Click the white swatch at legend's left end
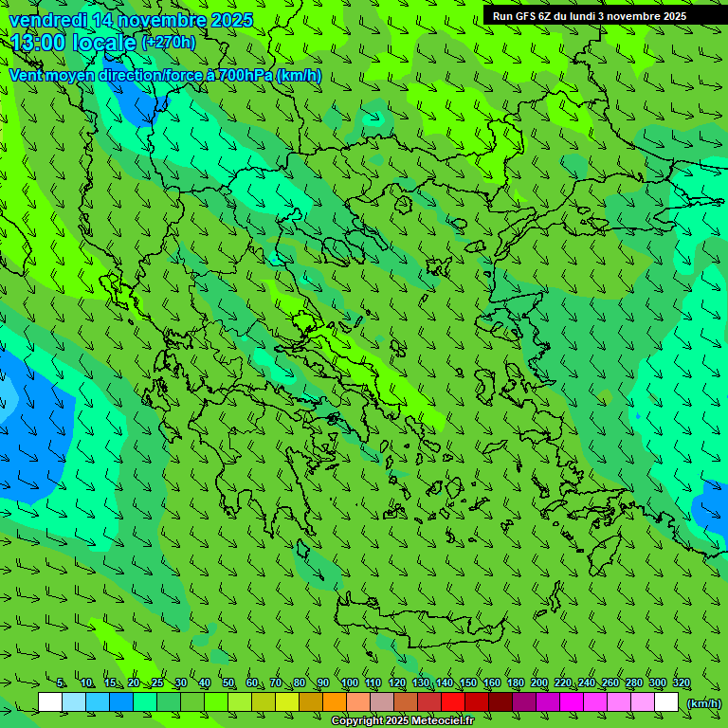 pos(50,702)
